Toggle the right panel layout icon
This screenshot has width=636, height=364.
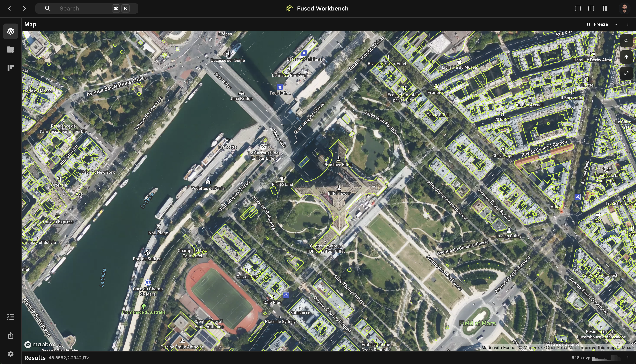604,8
